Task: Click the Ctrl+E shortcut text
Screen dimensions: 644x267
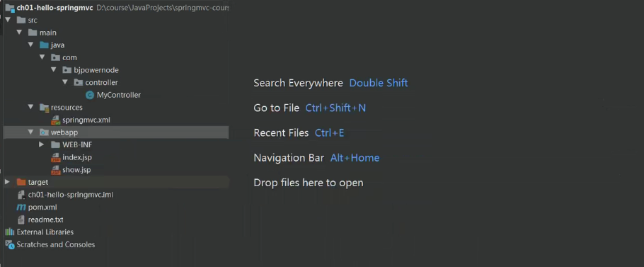Action: [329, 132]
